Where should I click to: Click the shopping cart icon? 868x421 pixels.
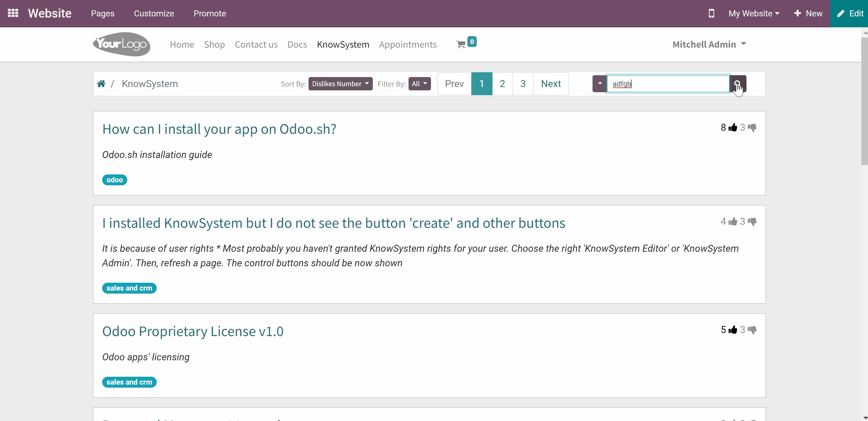tap(461, 44)
